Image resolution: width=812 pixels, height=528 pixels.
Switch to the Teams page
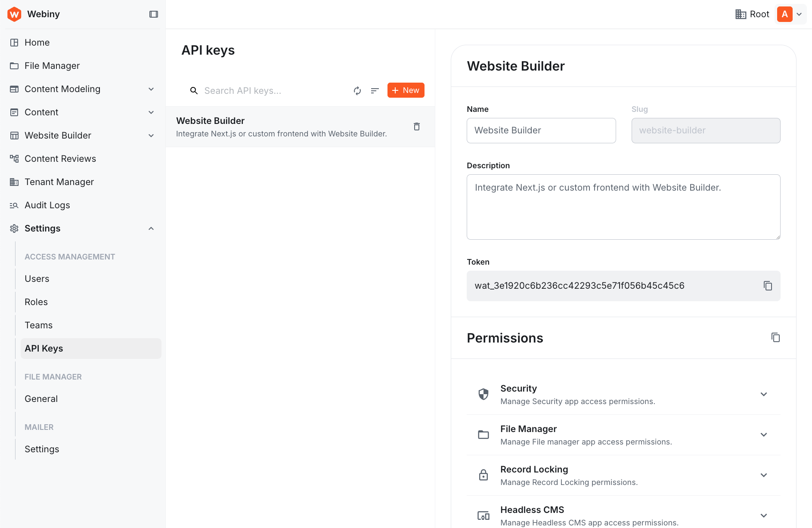(38, 325)
